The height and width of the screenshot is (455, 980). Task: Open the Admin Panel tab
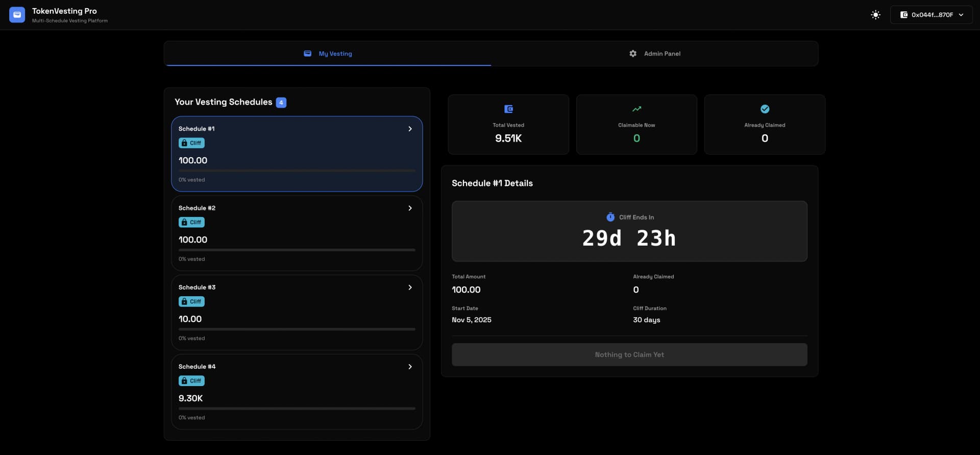coord(654,54)
